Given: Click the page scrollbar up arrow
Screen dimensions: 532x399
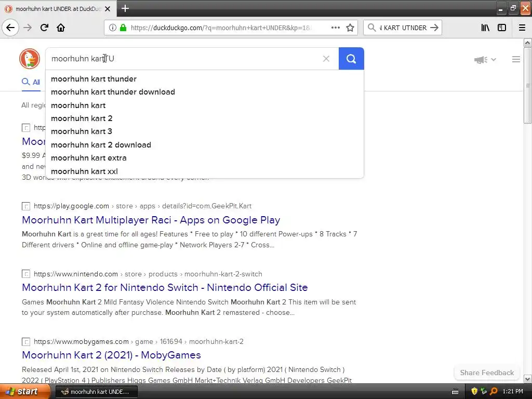Looking at the screenshot, I should click(x=528, y=43).
